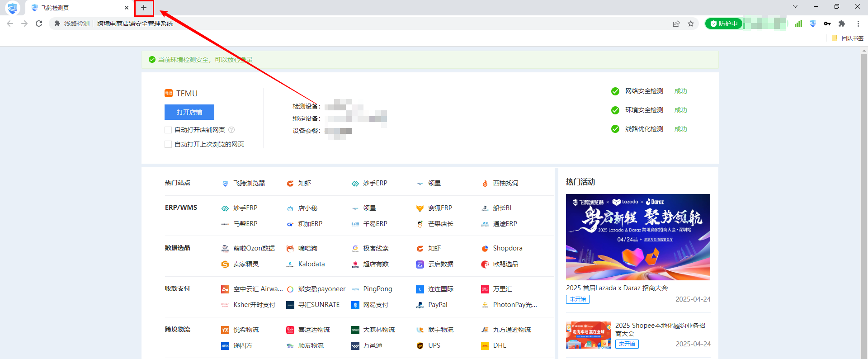
Task: Open the Lazada x Daraz event banner
Action: coord(638,237)
